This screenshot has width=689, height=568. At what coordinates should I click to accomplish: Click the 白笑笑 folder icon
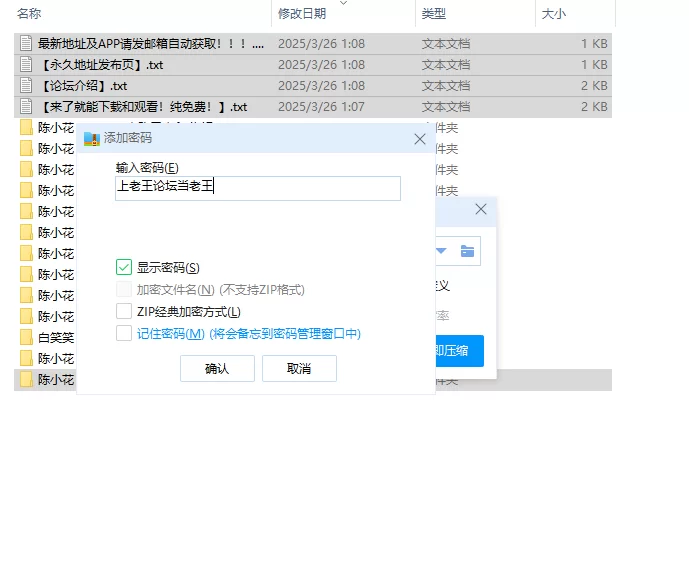(27, 337)
